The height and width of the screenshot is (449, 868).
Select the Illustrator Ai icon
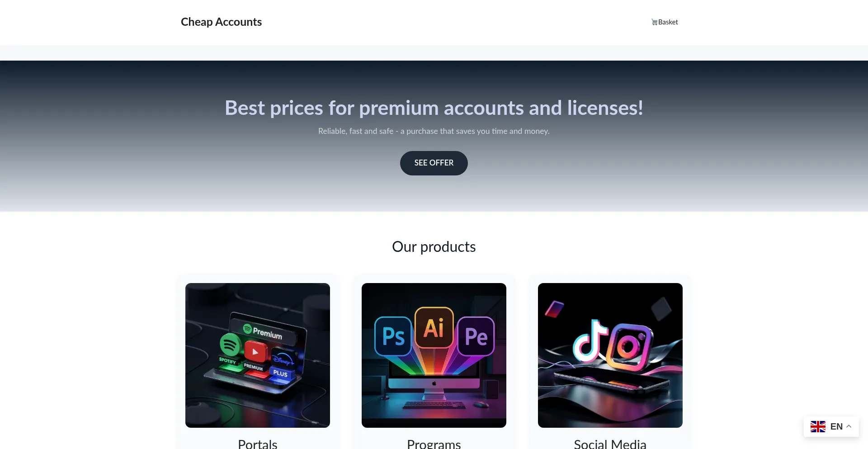click(x=434, y=328)
